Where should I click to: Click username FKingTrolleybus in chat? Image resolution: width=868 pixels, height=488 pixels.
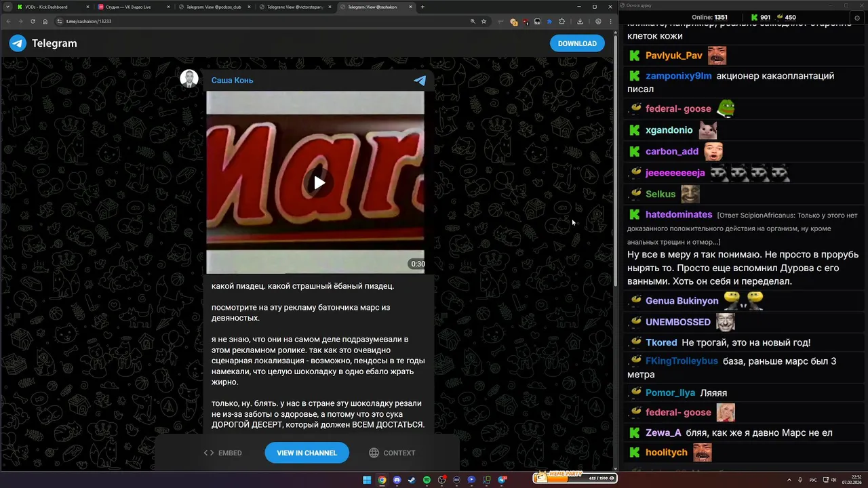pyautogui.click(x=682, y=361)
